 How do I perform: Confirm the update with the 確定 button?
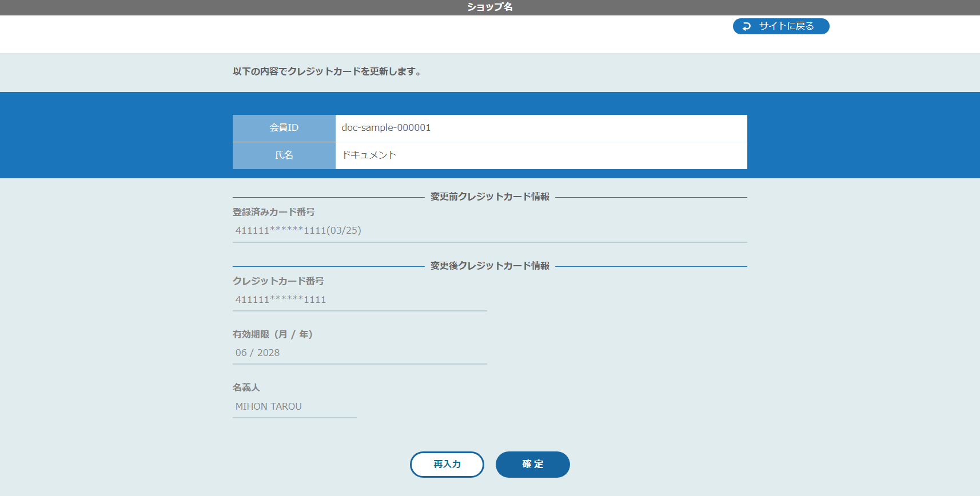[x=532, y=464]
